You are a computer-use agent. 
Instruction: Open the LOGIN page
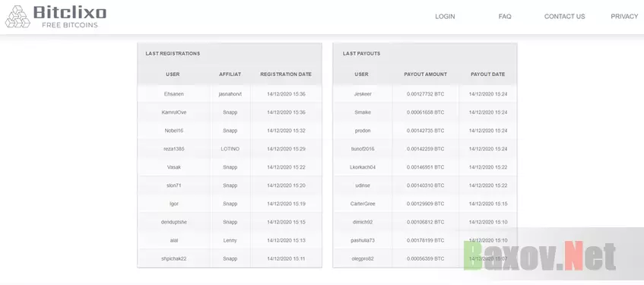pyautogui.click(x=445, y=17)
